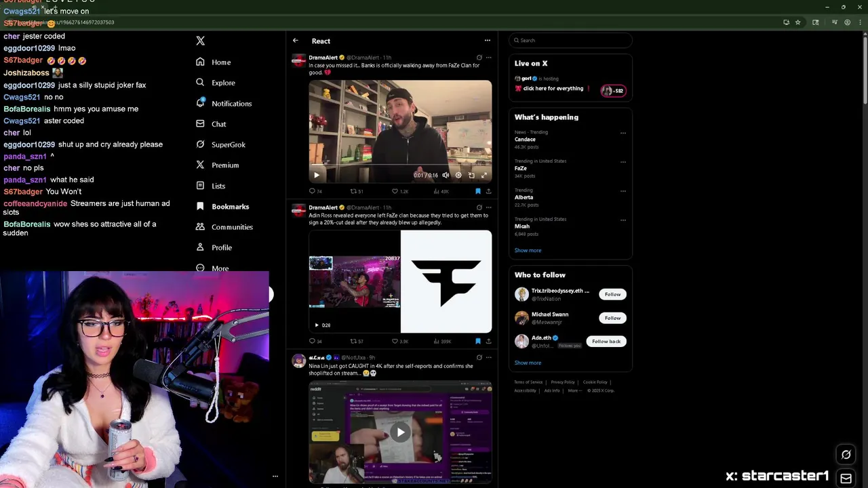Share the Banks FaZe post

(488, 191)
